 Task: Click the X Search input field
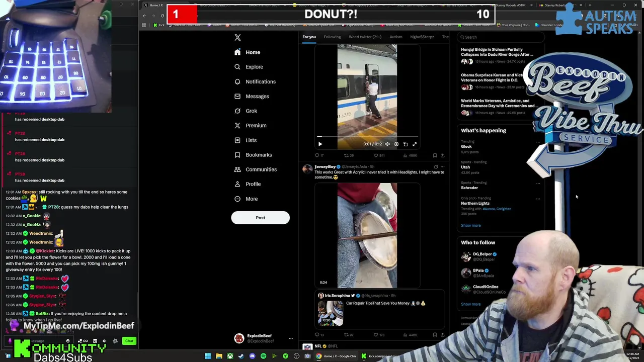point(501,37)
